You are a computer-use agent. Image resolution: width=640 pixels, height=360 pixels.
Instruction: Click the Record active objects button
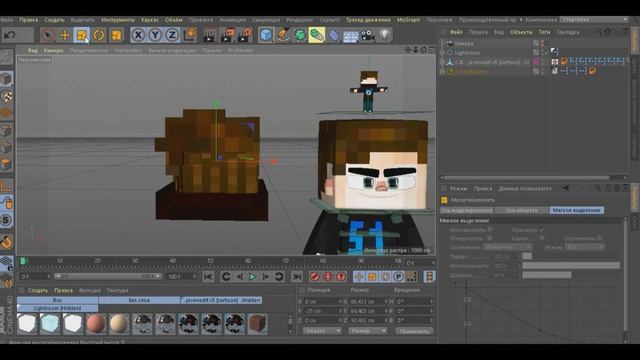click(314, 277)
